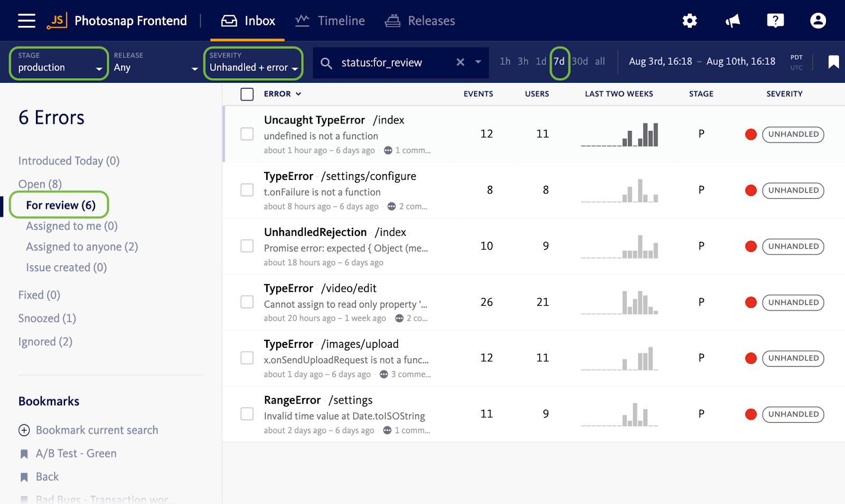
Task: Clear the status:for_review search filter
Action: tap(461, 62)
